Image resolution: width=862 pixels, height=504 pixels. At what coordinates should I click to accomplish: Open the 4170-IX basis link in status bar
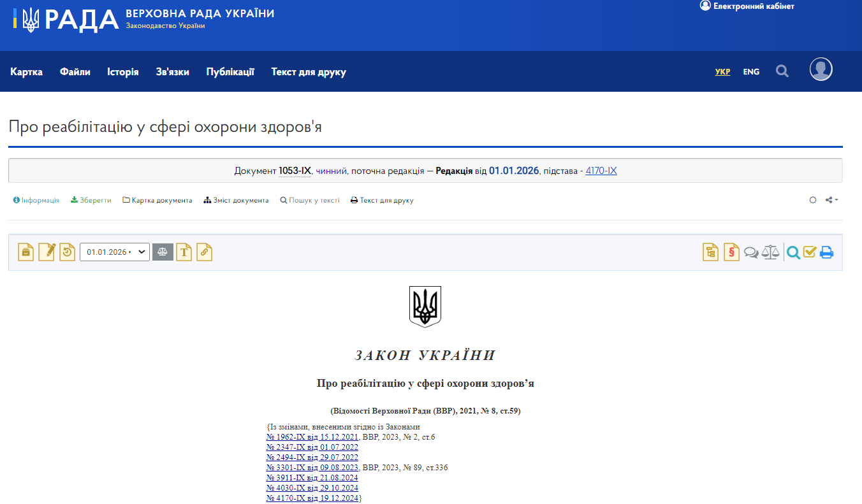601,171
